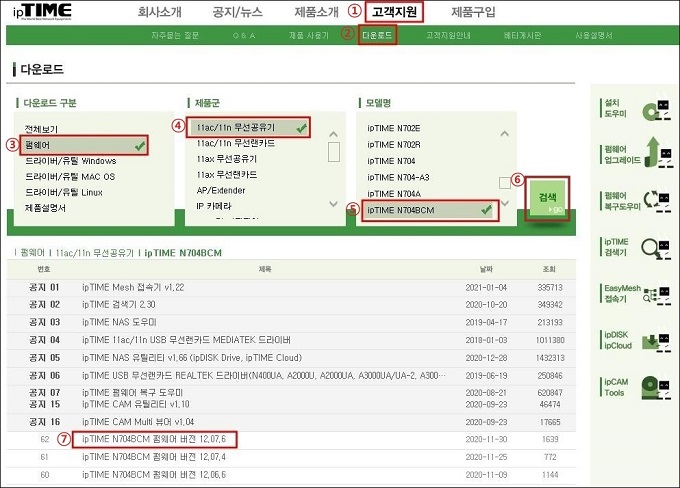Click the green 검색 go button
The image size is (680, 488).
click(x=547, y=199)
